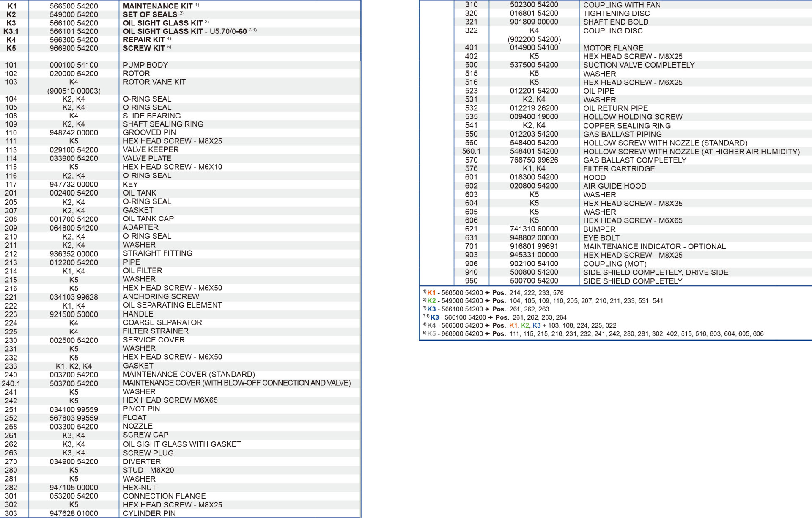
Task: Select the orange 'K1' footnote label
Action: 431,293
